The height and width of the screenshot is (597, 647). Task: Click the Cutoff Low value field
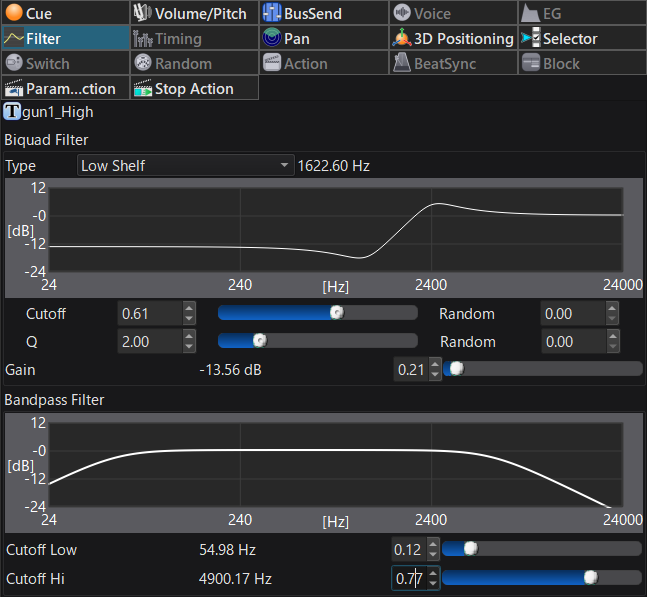click(x=408, y=549)
